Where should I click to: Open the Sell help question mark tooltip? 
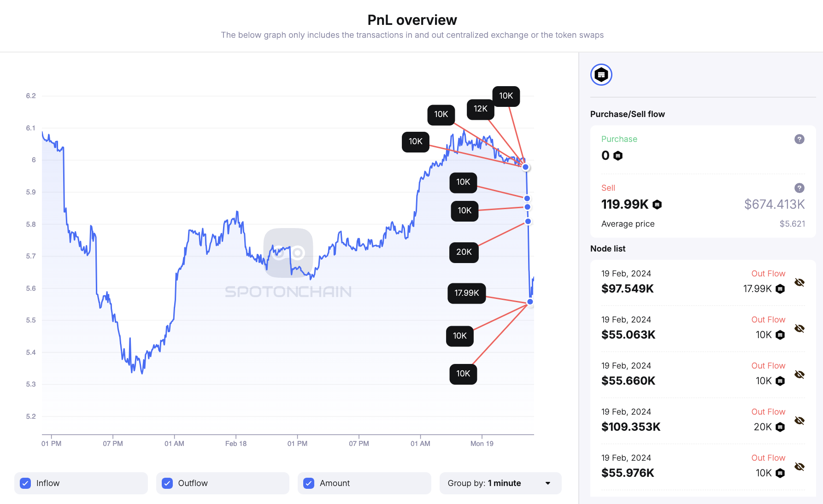(x=799, y=188)
